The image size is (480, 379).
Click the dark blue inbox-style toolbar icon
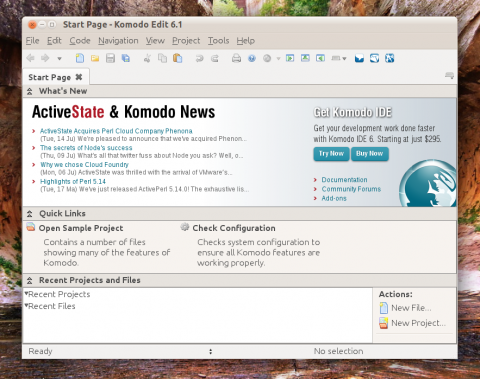359,59
